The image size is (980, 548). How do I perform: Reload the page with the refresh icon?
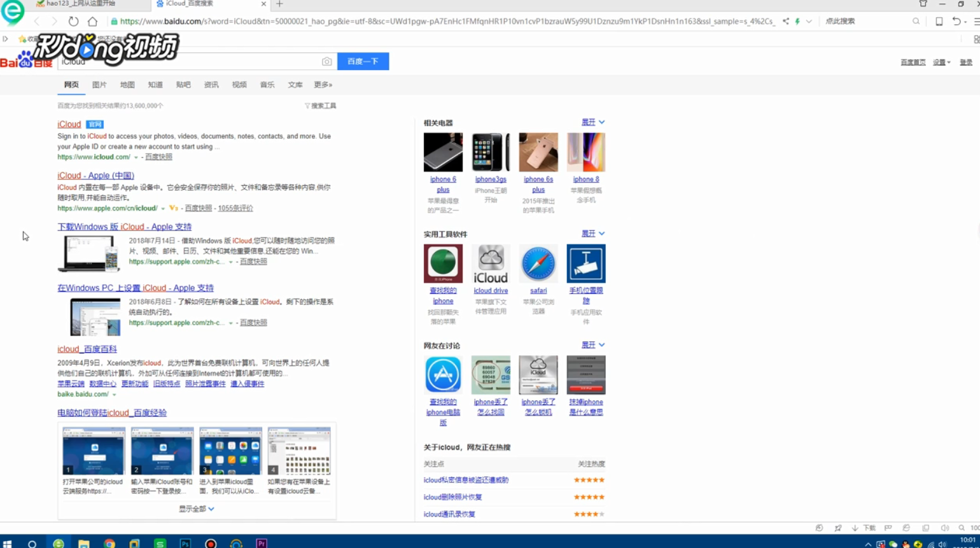coord(74,22)
